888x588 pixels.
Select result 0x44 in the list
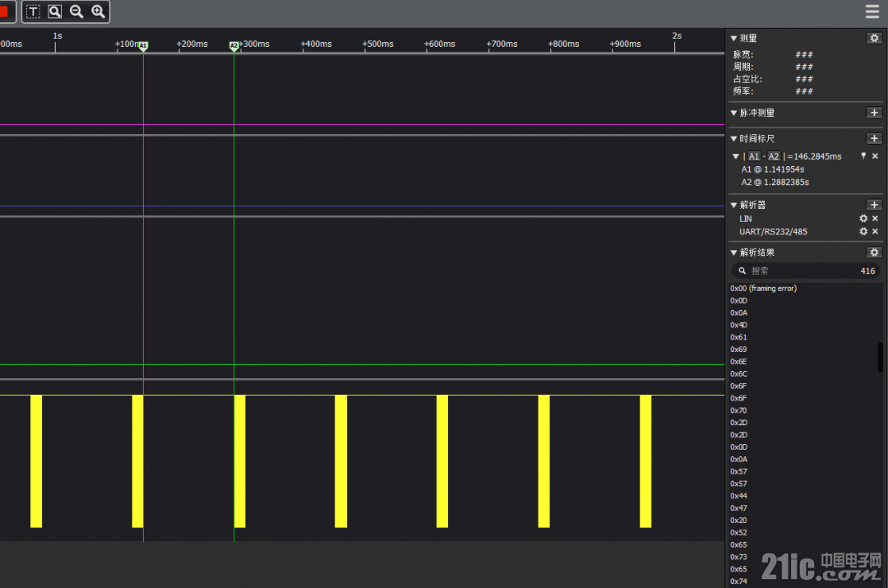point(738,496)
